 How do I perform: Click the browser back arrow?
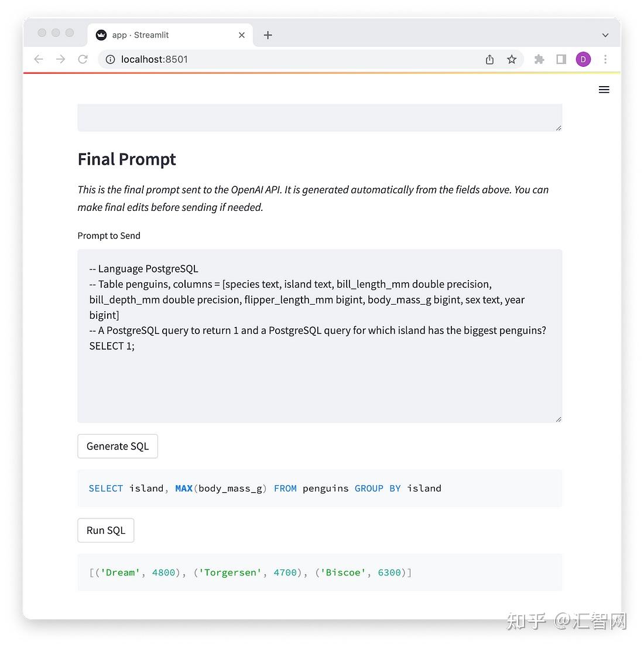tap(39, 60)
